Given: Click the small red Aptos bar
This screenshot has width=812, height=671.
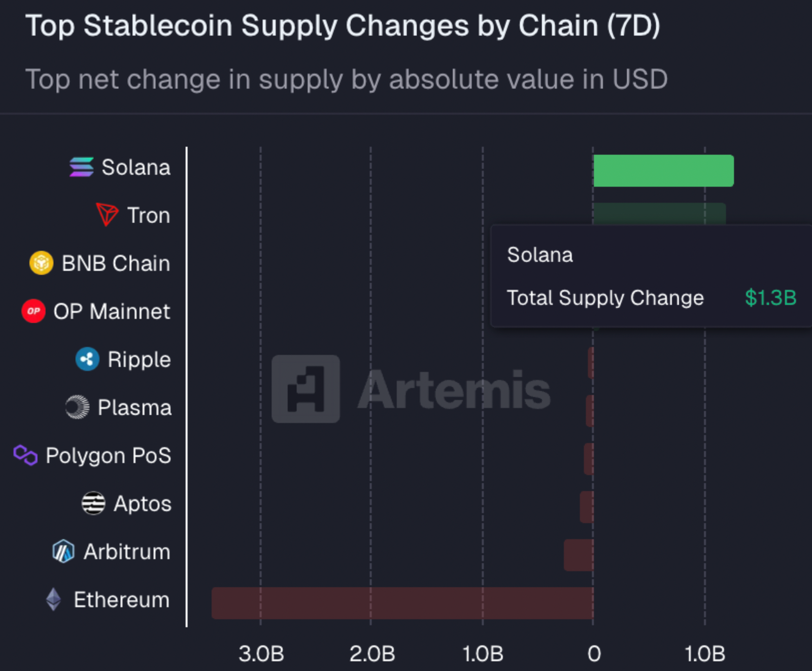Looking at the screenshot, I should click(587, 507).
